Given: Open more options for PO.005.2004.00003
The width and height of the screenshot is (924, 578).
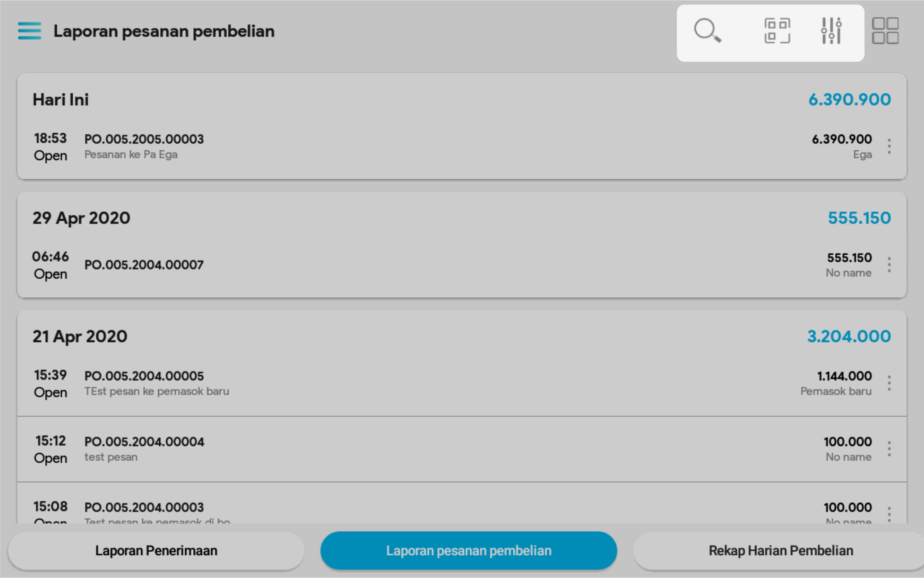Looking at the screenshot, I should coord(889,514).
